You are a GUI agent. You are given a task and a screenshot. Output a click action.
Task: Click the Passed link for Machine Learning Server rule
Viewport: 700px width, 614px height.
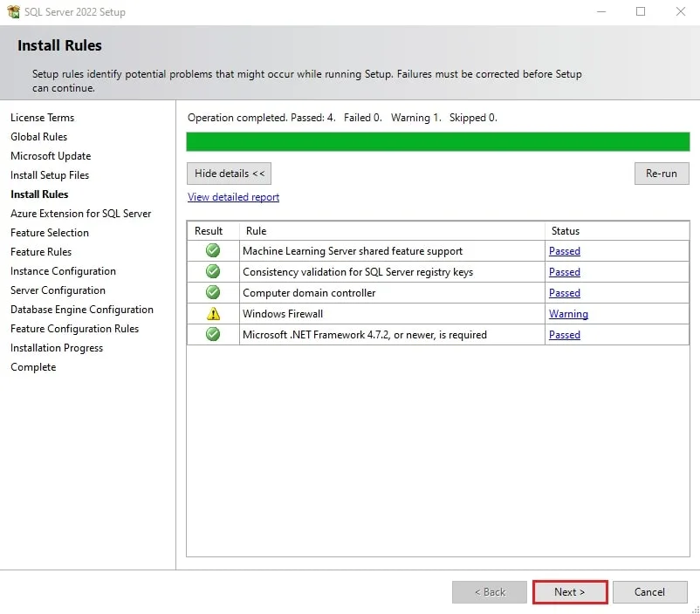pos(564,250)
